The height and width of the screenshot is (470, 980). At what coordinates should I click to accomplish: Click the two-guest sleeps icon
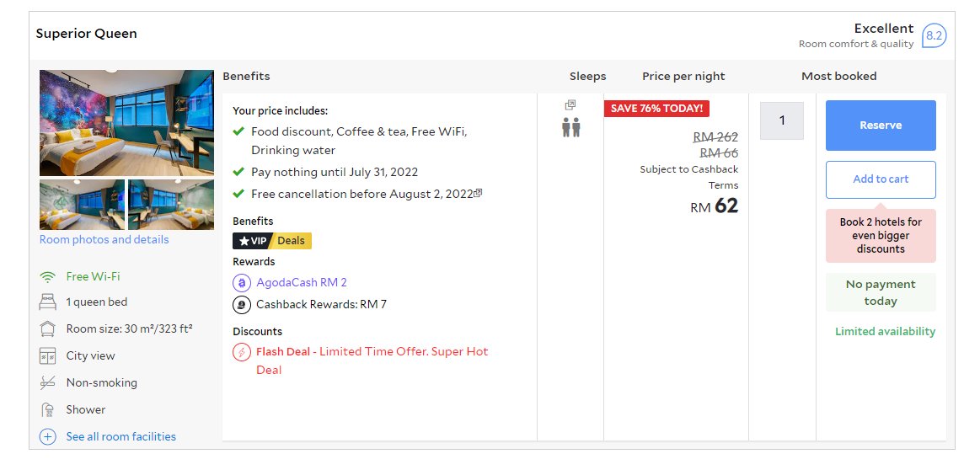click(x=570, y=127)
